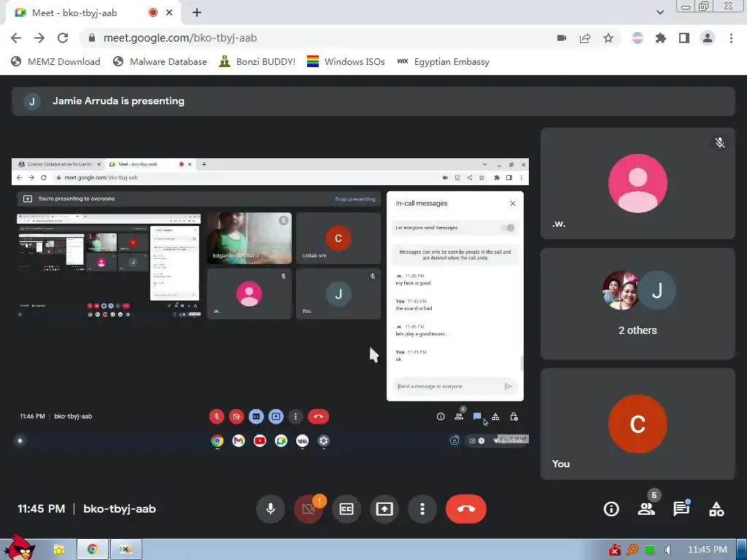Click the green tray status icon
The width and height of the screenshot is (747, 560).
(x=650, y=550)
